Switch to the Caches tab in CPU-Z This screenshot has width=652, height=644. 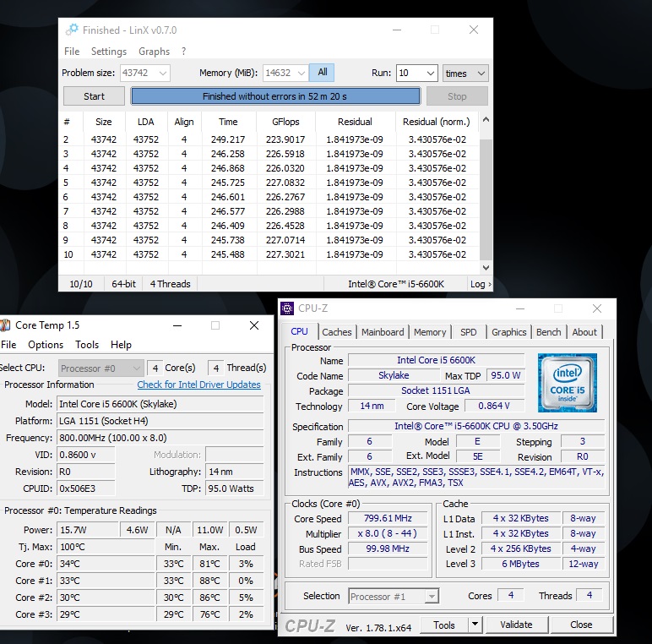[337, 332]
